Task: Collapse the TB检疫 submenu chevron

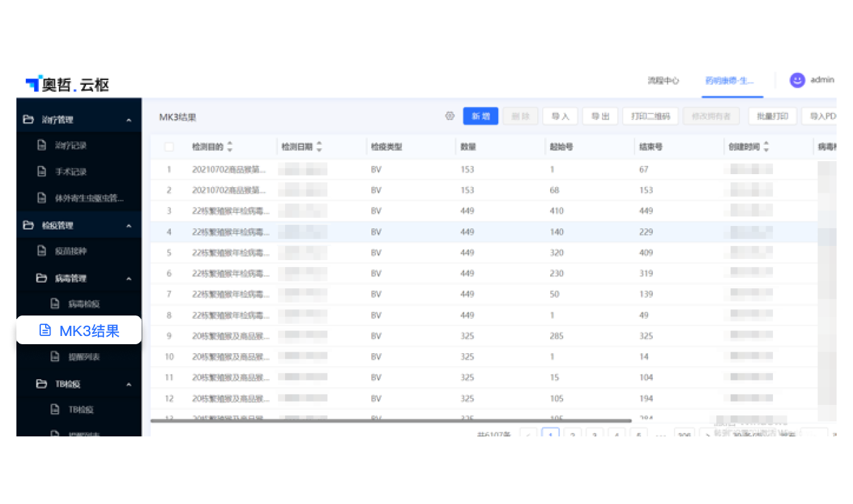Action: click(129, 384)
